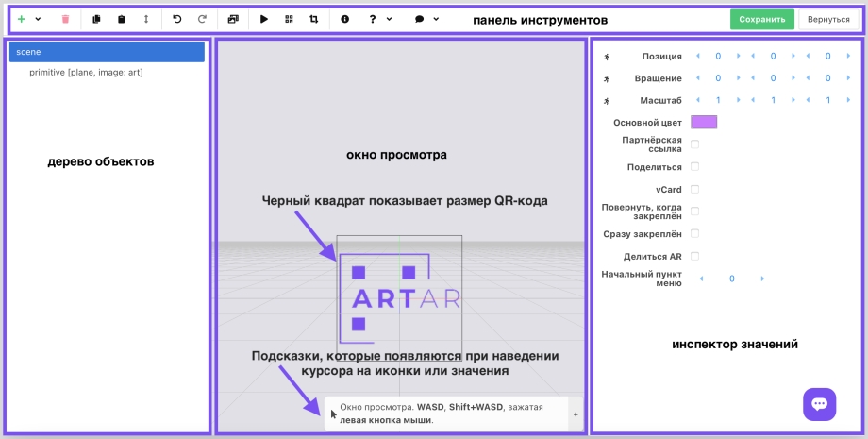Open the speech bubble comment dropdown
This screenshot has width=868, height=439.
coord(426,19)
